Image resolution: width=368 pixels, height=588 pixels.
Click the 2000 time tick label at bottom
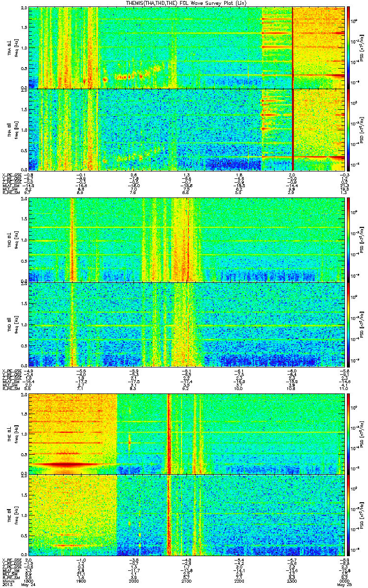coord(132,581)
